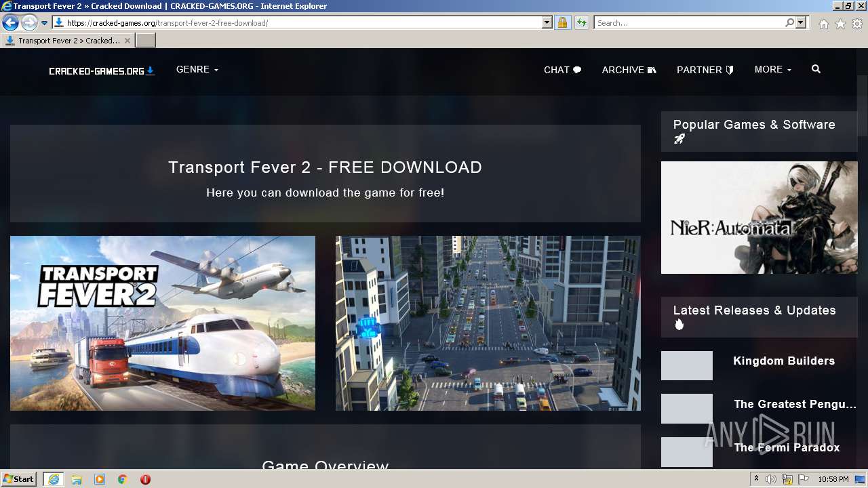Click the Latest Releases & Updates heading
The width and height of the screenshot is (868, 488).
[754, 310]
